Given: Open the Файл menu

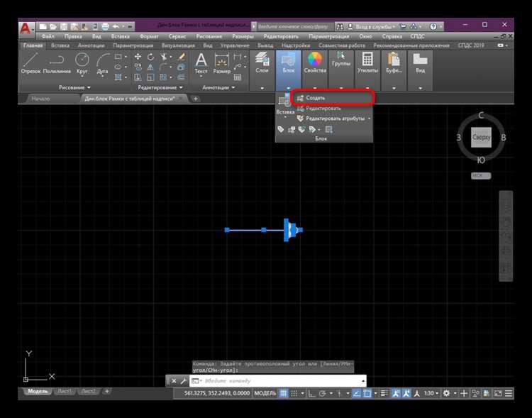Looking at the screenshot, I should pos(48,36).
